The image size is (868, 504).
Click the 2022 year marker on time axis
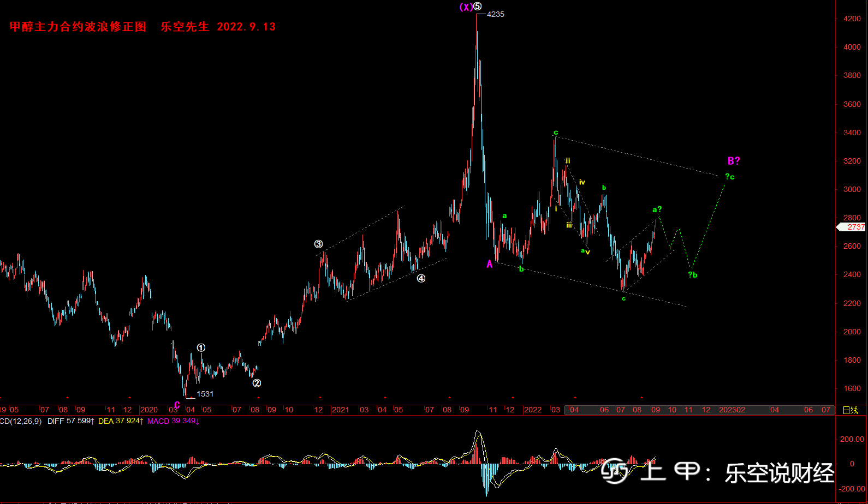click(x=533, y=410)
